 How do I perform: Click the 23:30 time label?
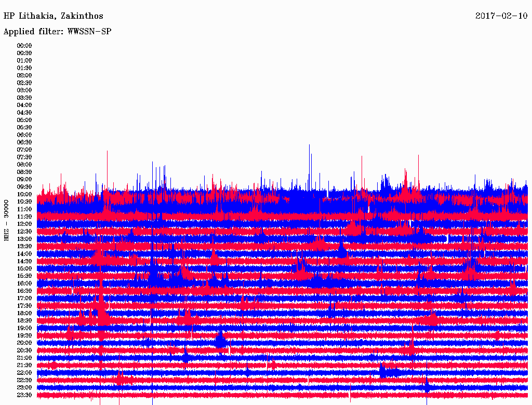tap(24, 395)
